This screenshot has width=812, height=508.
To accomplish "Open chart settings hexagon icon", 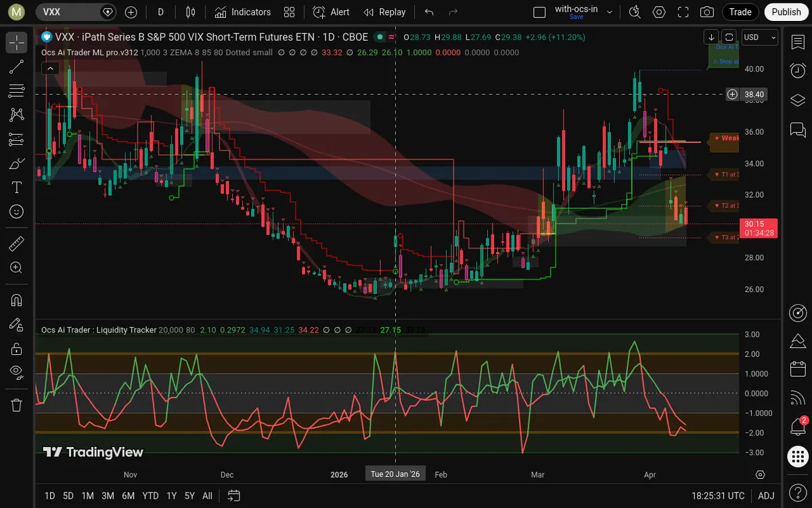I will pos(659,12).
